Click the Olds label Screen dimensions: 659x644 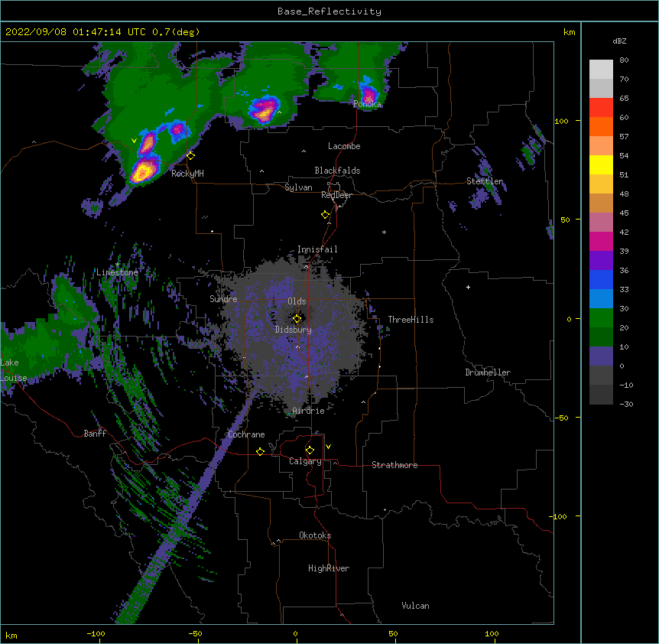[x=297, y=301]
